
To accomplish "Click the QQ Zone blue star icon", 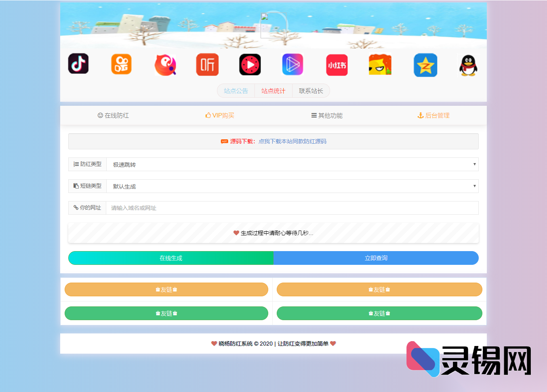I will pyautogui.click(x=425, y=65).
